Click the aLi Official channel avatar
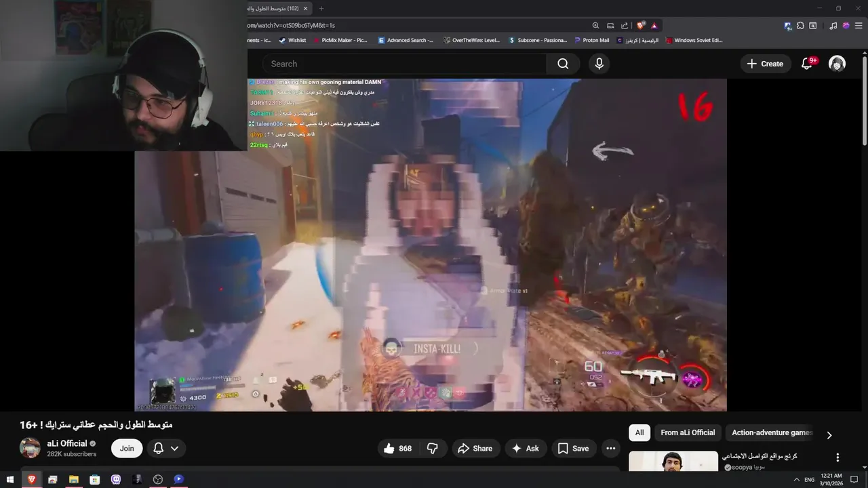The height and width of the screenshot is (488, 868). coord(30,448)
